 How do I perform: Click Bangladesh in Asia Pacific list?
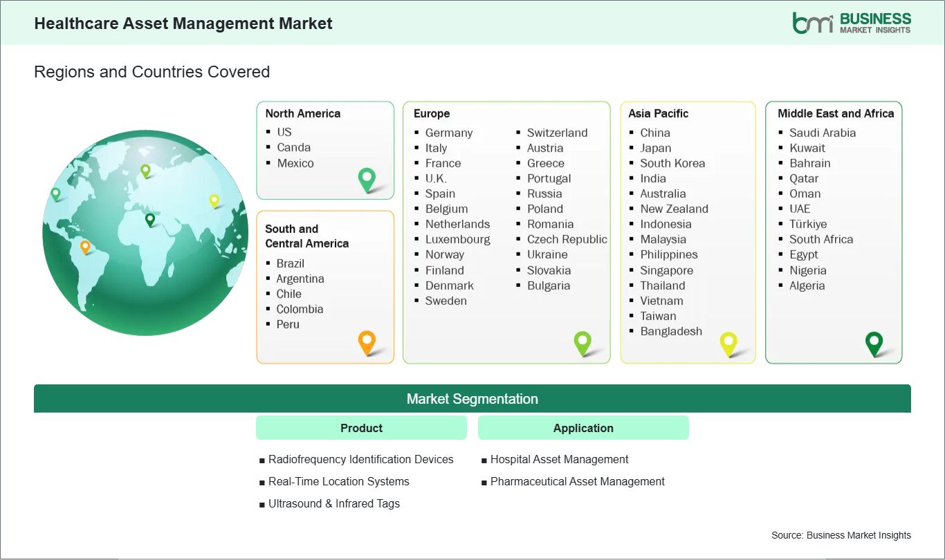tap(671, 331)
